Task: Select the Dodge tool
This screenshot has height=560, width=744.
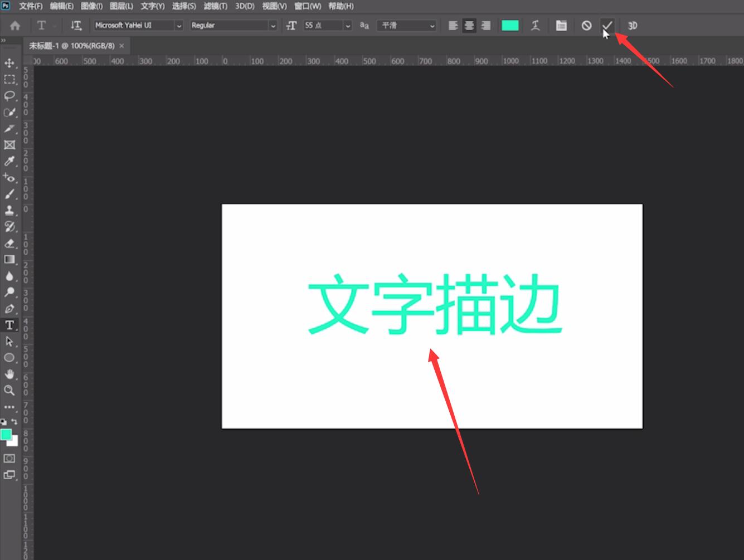Action: tap(9, 292)
